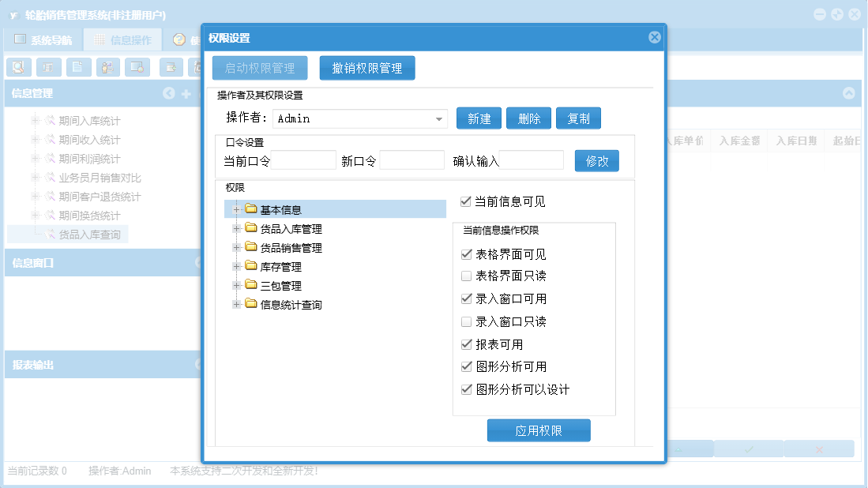This screenshot has width=868, height=488.
Task: Click the green checkmark confirm button in background
Action: 749,449
